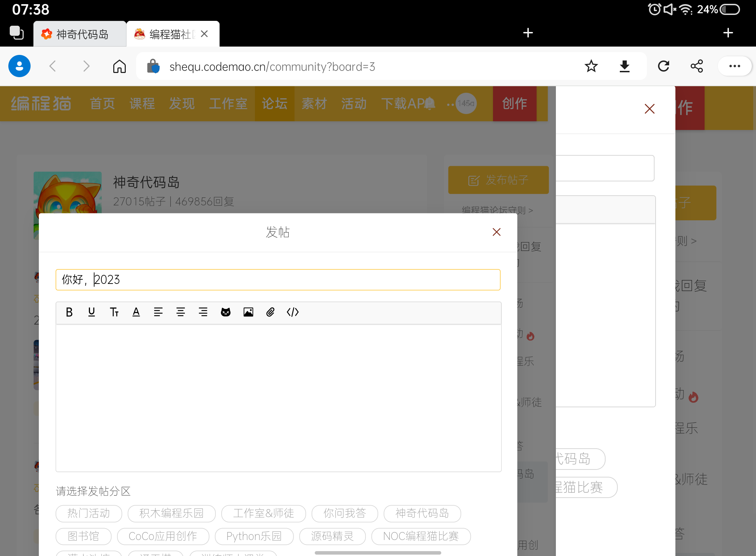View site security information
Image resolution: width=756 pixels, height=556 pixels.
[x=153, y=66]
